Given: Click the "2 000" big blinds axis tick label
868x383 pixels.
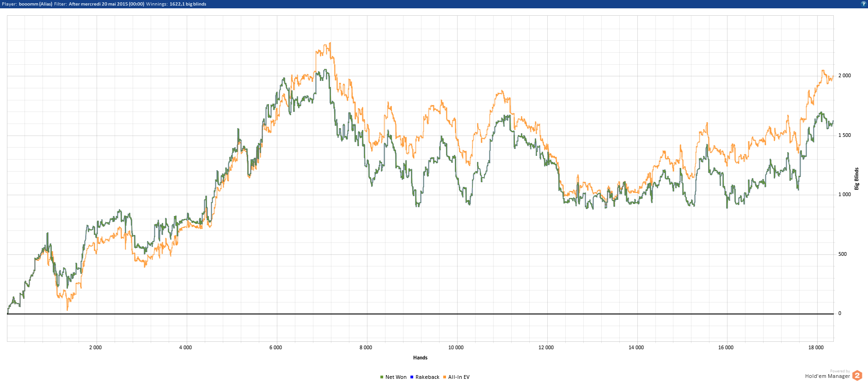Looking at the screenshot, I should pyautogui.click(x=844, y=75).
